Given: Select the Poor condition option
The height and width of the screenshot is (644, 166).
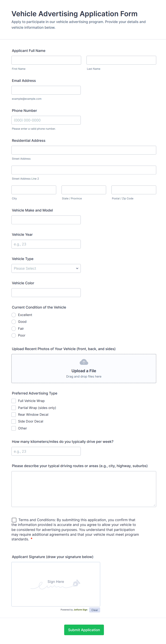Looking at the screenshot, I should tap(14, 335).
